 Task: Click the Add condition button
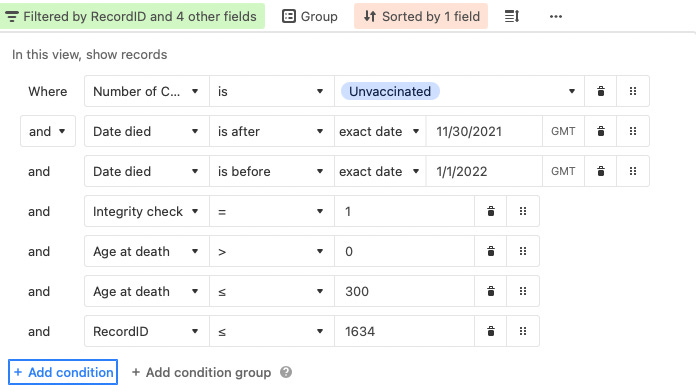point(63,372)
